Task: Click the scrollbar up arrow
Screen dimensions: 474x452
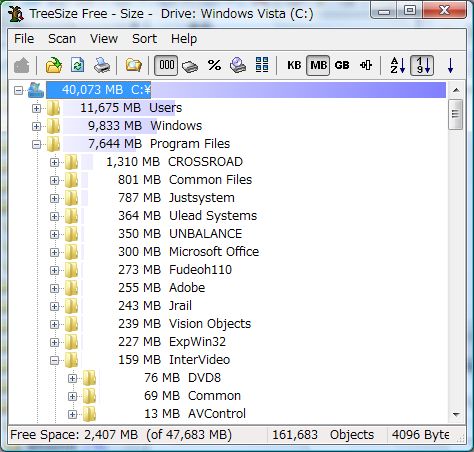Action: point(456,90)
